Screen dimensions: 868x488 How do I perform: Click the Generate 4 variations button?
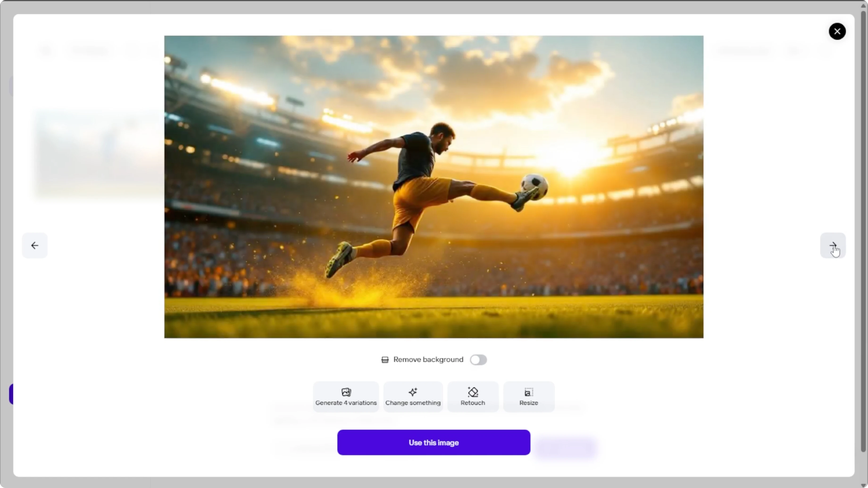click(346, 396)
